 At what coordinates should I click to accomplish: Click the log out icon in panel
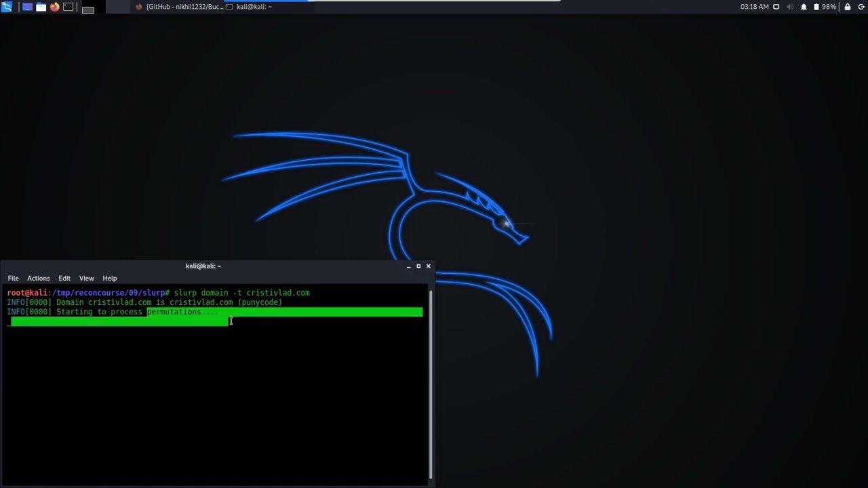[861, 7]
